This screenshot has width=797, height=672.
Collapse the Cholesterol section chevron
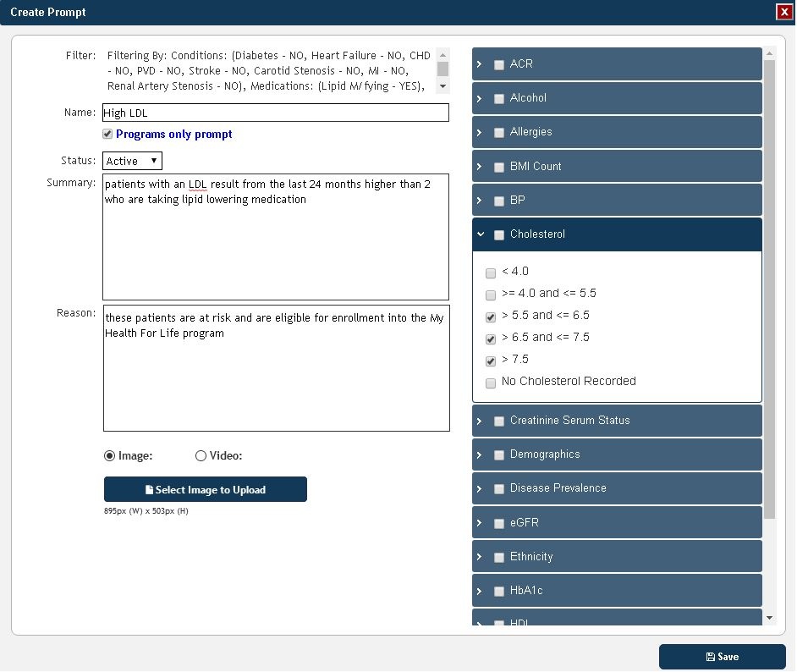(x=481, y=234)
